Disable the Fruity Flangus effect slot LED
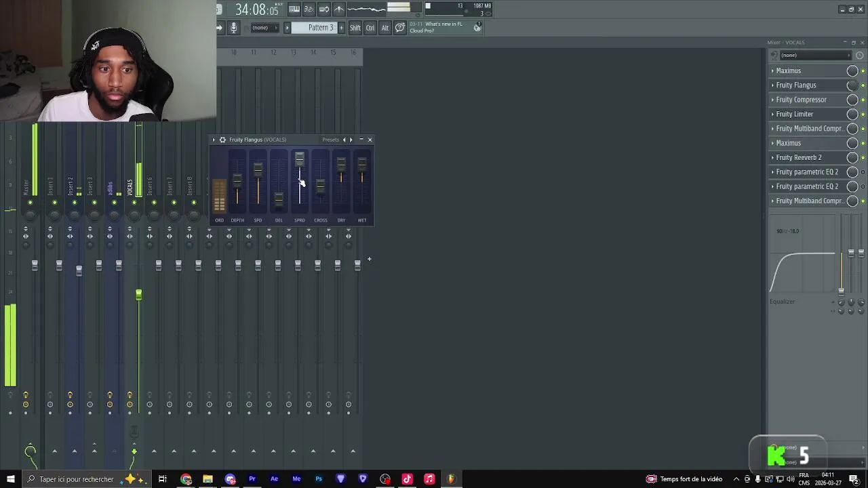868x488 pixels. point(863,85)
